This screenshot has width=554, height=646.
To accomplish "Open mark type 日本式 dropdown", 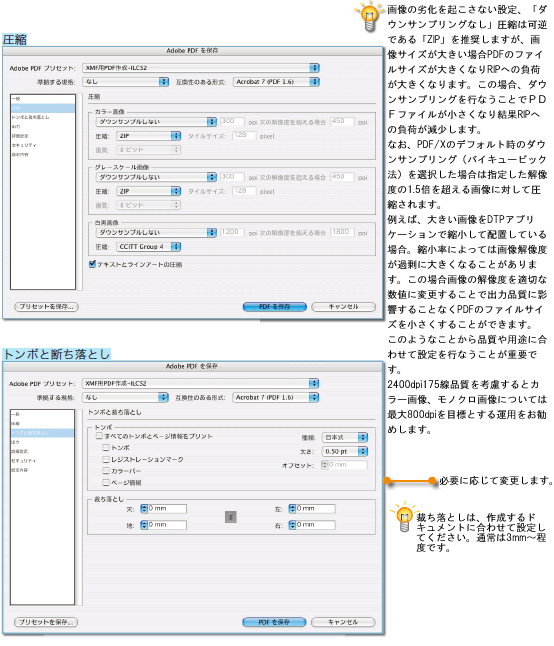I will (x=345, y=437).
